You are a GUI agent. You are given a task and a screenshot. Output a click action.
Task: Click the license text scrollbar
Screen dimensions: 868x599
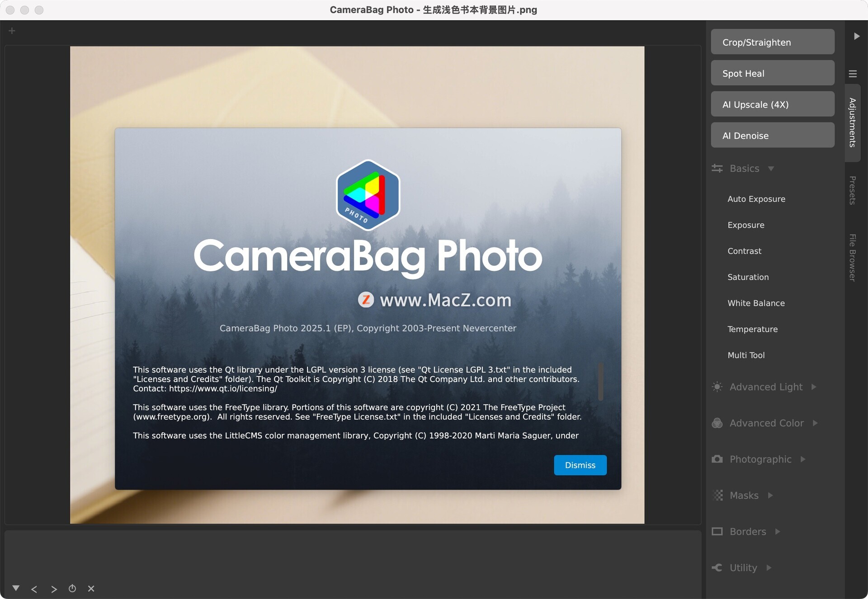coord(600,381)
